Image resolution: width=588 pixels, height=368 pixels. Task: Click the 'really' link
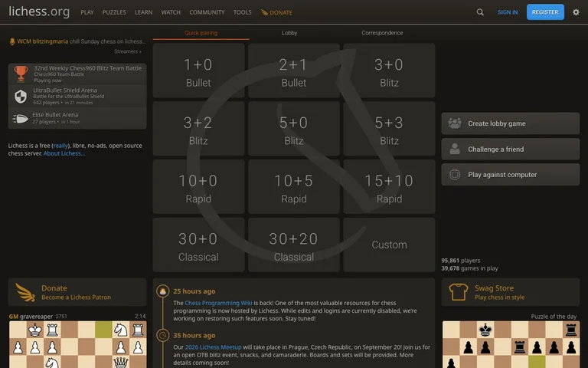point(60,146)
